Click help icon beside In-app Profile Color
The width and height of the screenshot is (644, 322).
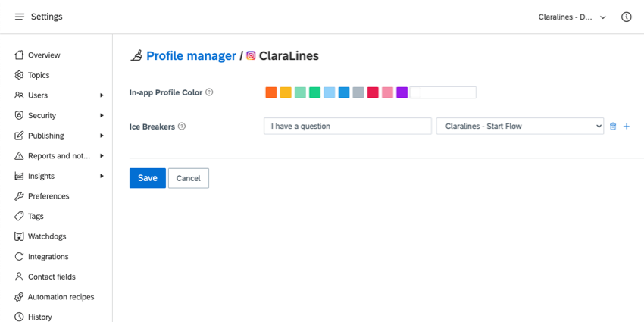(209, 92)
